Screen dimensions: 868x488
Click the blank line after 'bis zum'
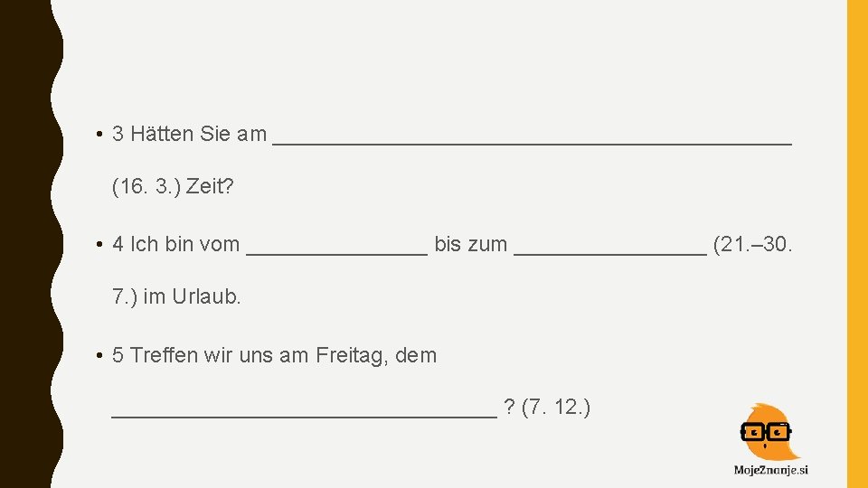point(610,253)
